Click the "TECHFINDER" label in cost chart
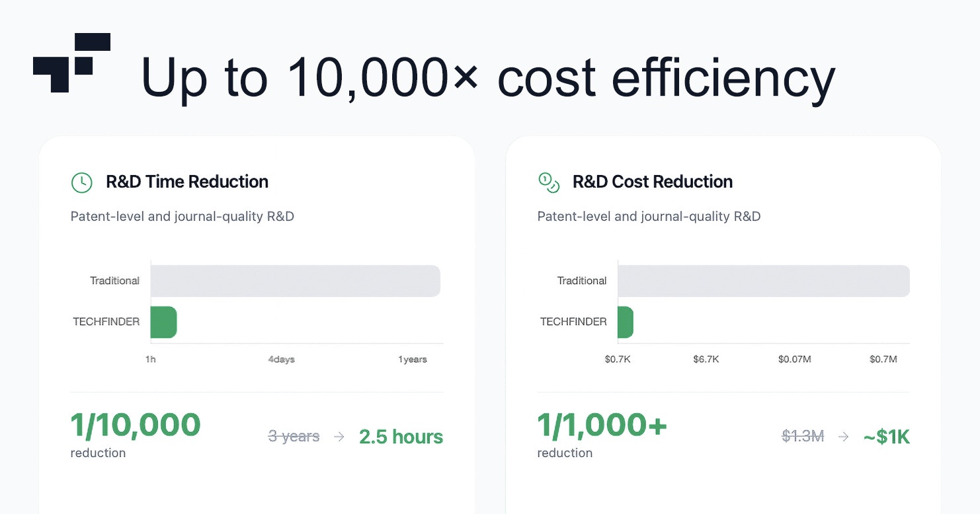This screenshot has width=980, height=514. pos(573,322)
